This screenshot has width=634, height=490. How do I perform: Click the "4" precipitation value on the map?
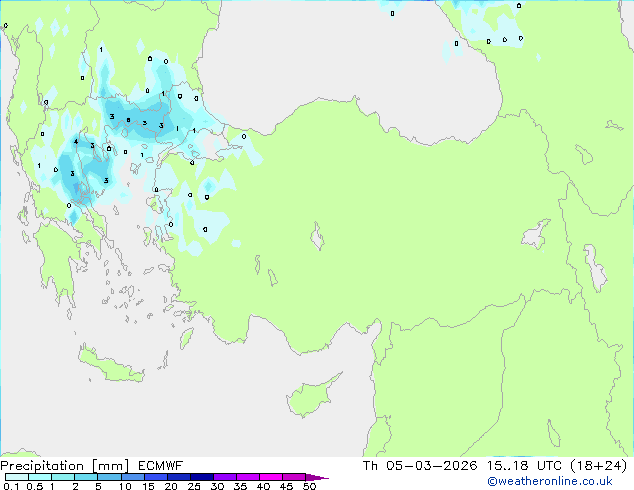pyautogui.click(x=76, y=142)
